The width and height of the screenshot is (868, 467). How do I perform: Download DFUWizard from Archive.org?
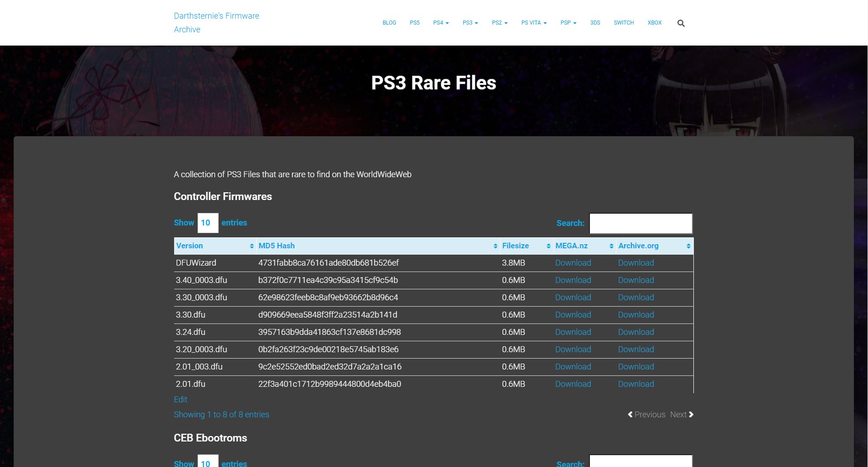click(636, 263)
